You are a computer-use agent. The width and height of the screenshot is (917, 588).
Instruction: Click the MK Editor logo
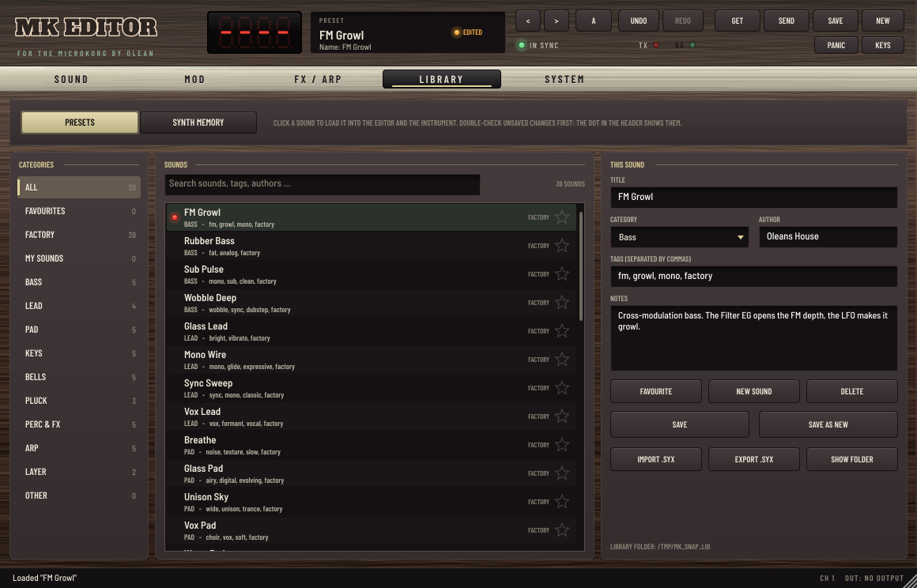point(86,28)
